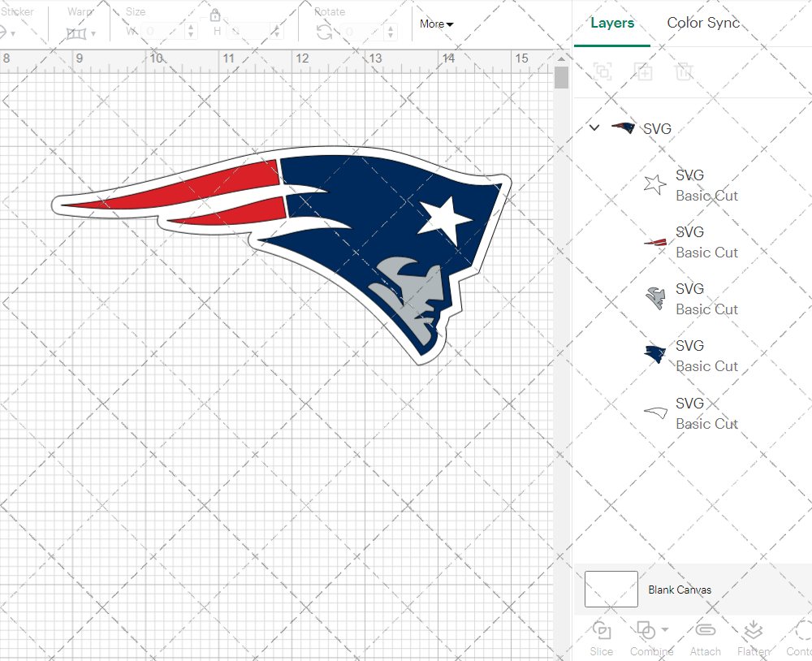Switch to the Color Sync tab
Viewport: 812px width, 661px height.
click(703, 23)
